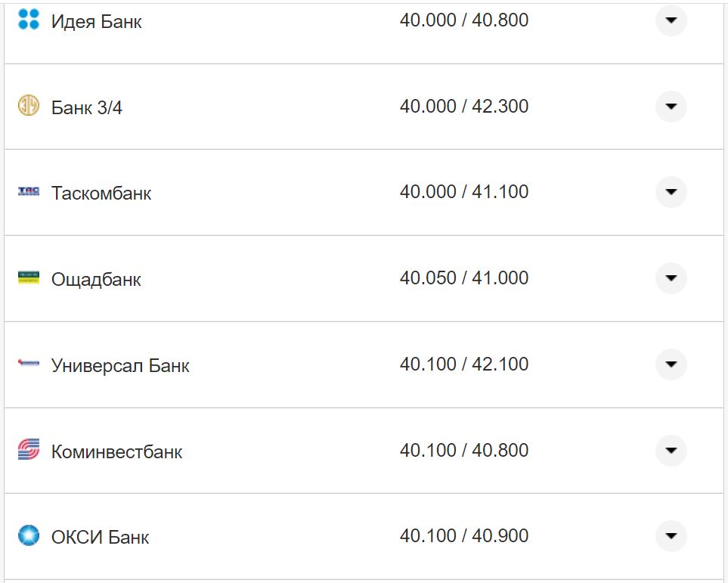The width and height of the screenshot is (728, 583).
Task: Click the Коминвестбанк striped logo icon
Action: [28, 451]
